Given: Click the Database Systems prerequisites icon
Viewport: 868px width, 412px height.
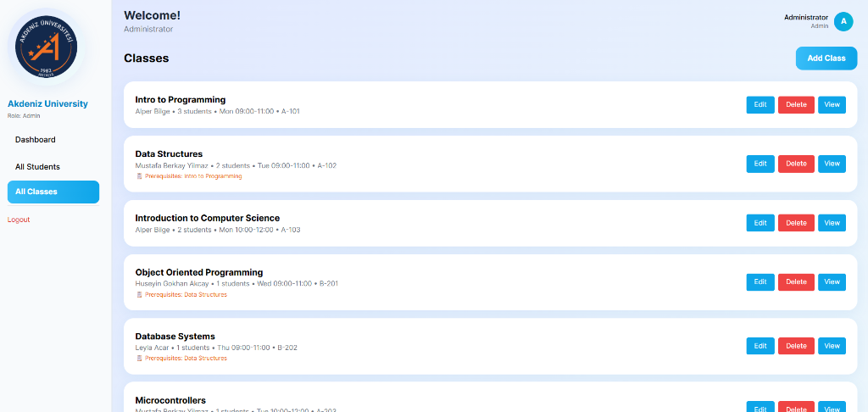Looking at the screenshot, I should tap(139, 359).
